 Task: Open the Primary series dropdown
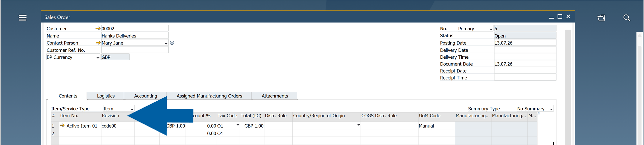click(491, 29)
